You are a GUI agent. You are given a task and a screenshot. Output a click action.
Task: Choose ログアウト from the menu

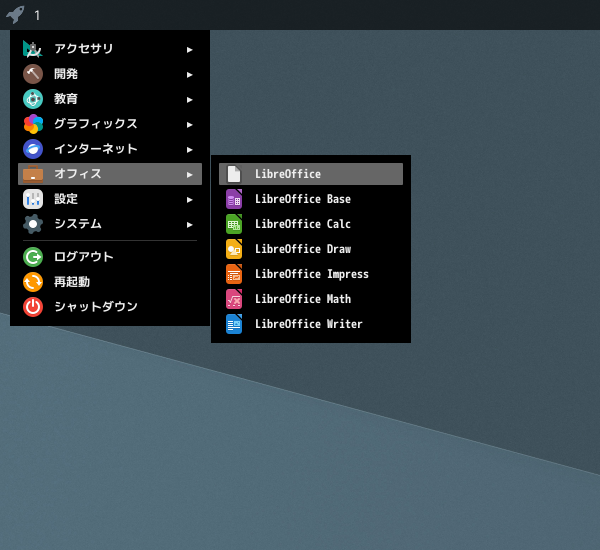110,257
